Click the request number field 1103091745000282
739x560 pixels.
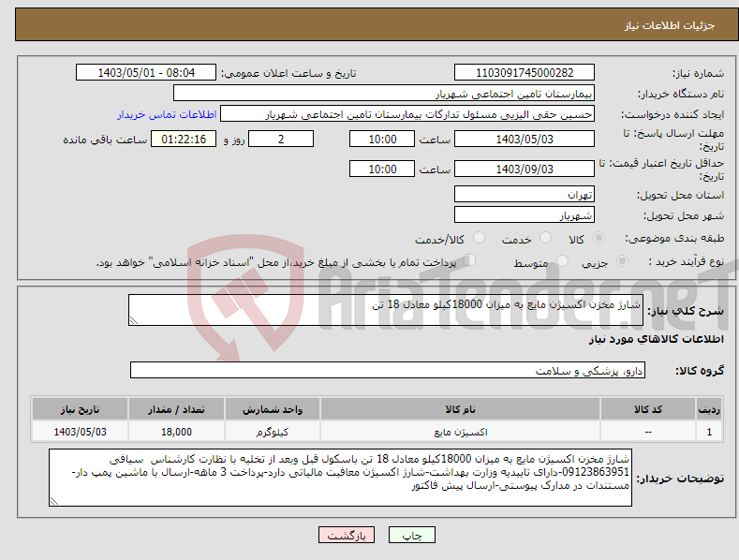click(525, 73)
